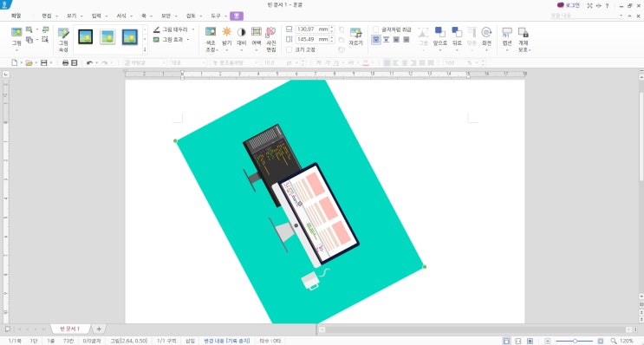The height and width of the screenshot is (345, 644).
Task: Expand the picture style gallery list
Action: [x=145, y=49]
